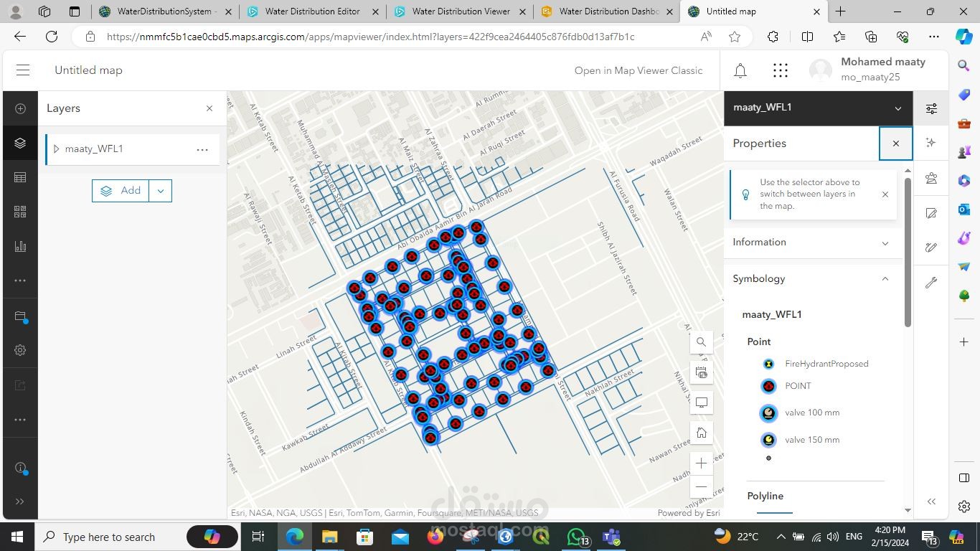
Task: Open the Mohamed maaty user profile menu
Action: (x=867, y=70)
